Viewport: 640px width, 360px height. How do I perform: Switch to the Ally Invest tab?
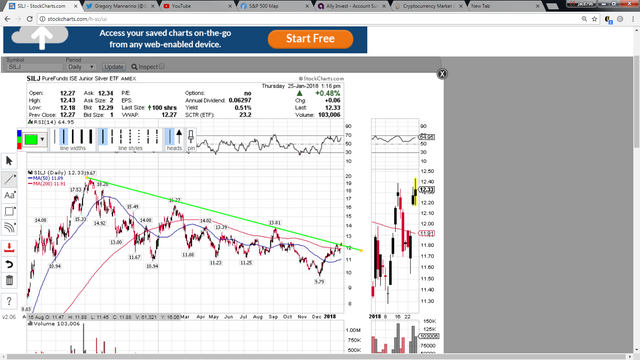pyautogui.click(x=351, y=6)
